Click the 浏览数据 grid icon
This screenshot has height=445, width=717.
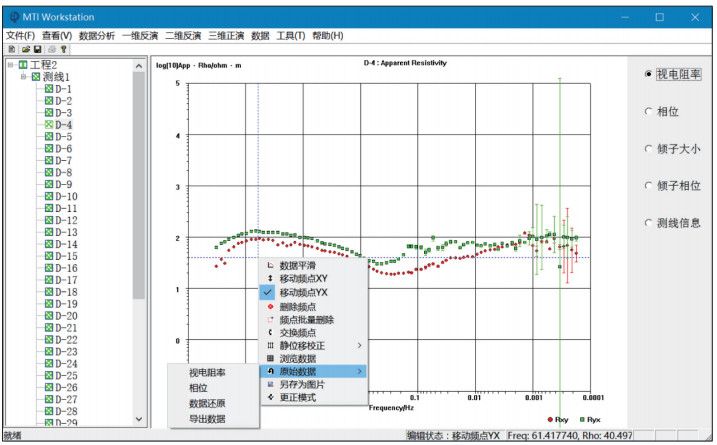coord(269,358)
